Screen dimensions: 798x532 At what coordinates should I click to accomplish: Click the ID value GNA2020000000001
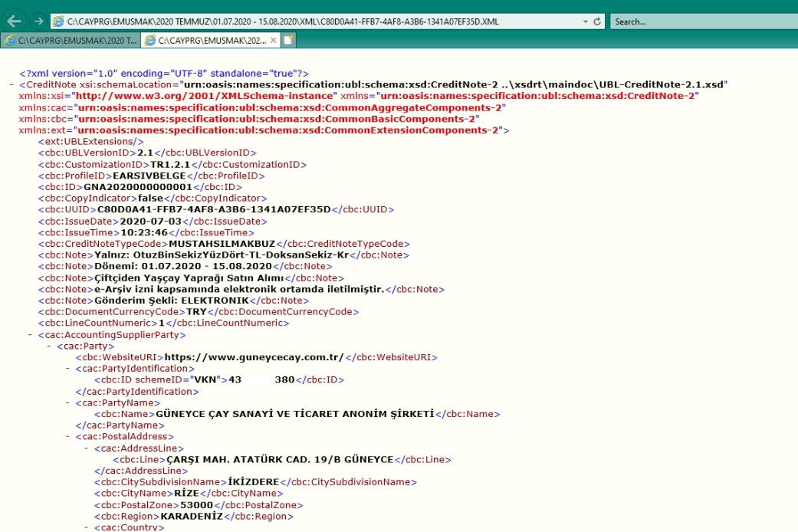138,187
